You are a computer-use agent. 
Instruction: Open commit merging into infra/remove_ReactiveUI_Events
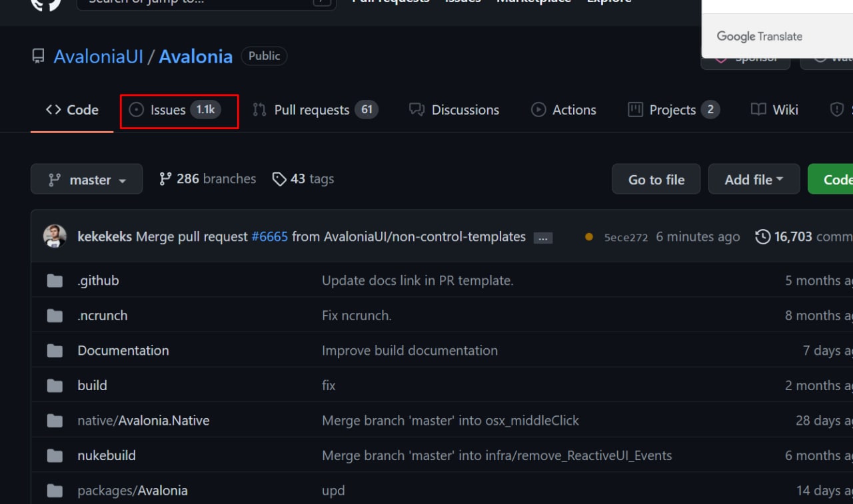pyautogui.click(x=497, y=455)
